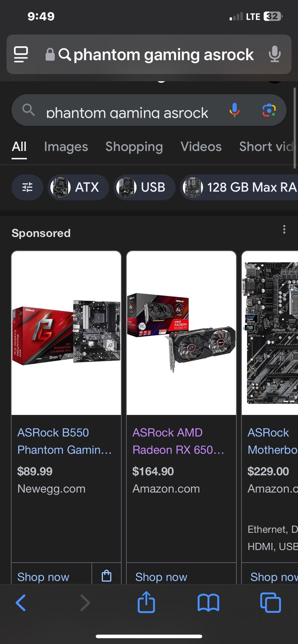Open Google Lens camera search

269,110
